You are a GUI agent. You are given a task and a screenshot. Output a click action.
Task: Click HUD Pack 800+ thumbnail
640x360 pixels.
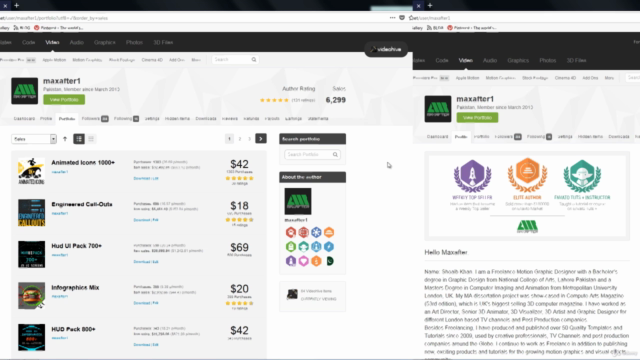31,338
